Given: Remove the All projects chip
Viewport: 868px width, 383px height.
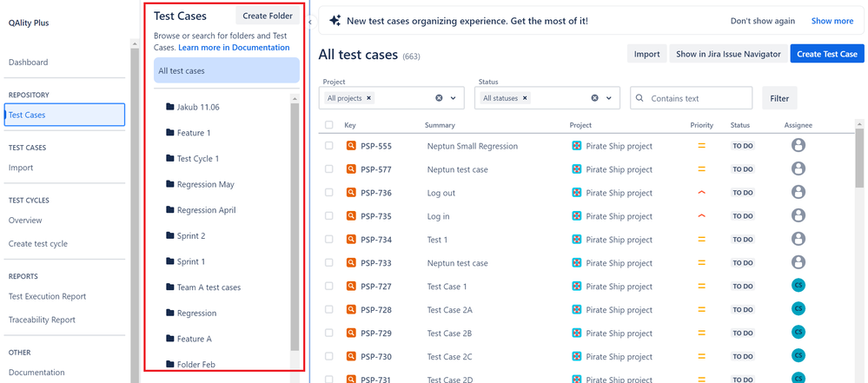Looking at the screenshot, I should pos(369,98).
